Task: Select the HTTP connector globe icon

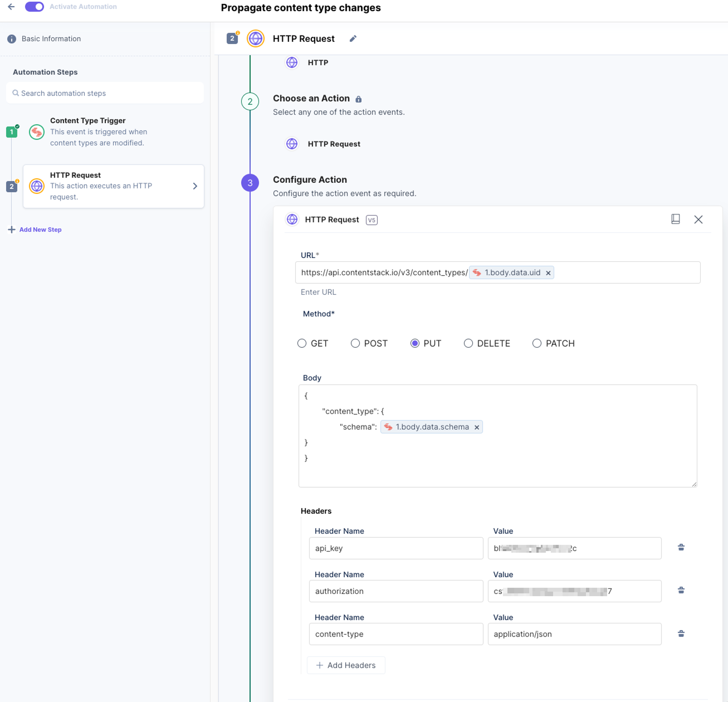Action: pyautogui.click(x=292, y=62)
